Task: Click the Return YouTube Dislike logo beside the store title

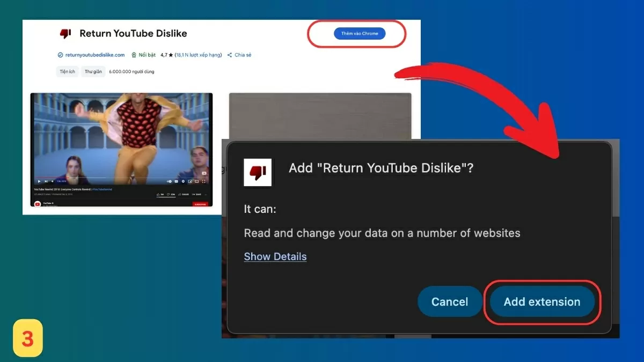Action: pyautogui.click(x=65, y=33)
